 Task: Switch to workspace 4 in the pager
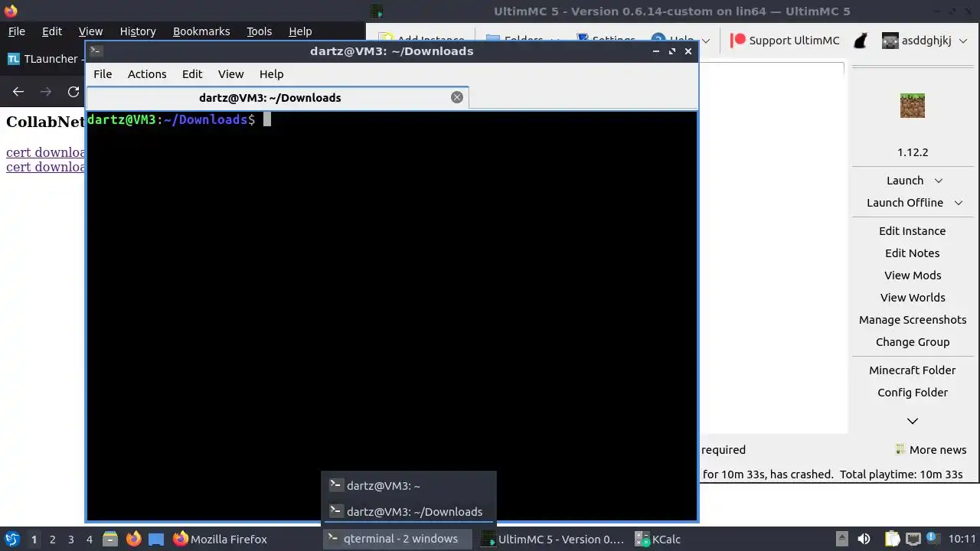pyautogui.click(x=89, y=540)
